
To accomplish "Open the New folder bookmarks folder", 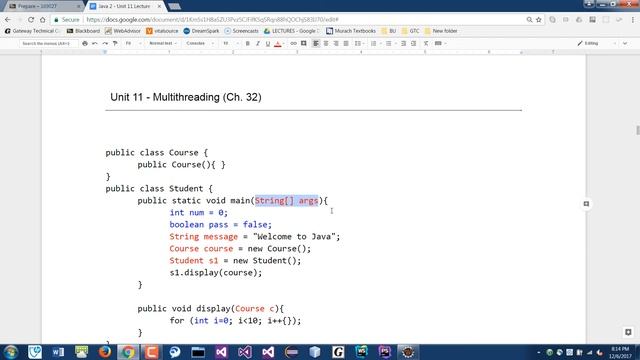I will pos(441,31).
